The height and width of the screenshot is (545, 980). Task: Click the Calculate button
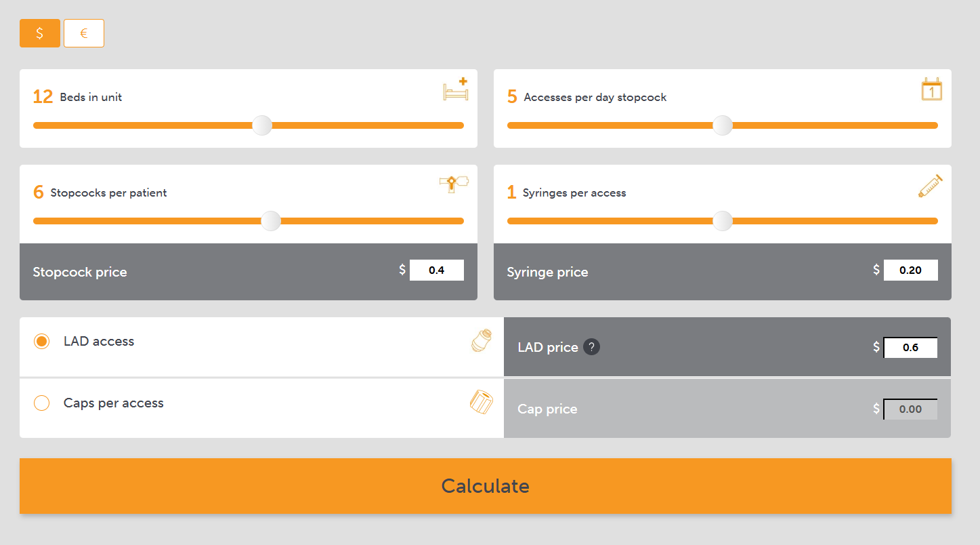485,486
